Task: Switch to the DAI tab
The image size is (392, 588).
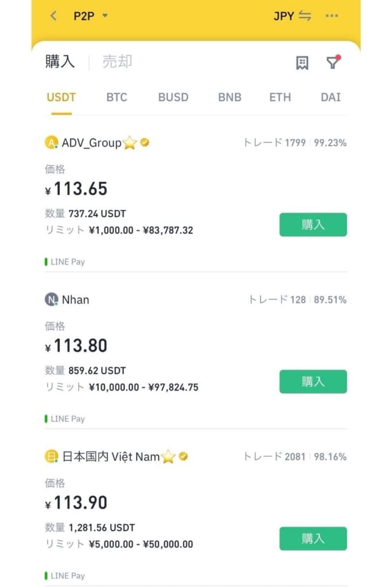Action: tap(331, 97)
